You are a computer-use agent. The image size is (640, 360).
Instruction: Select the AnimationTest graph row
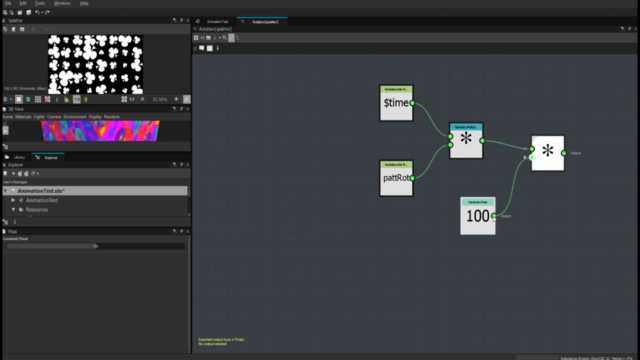95,200
